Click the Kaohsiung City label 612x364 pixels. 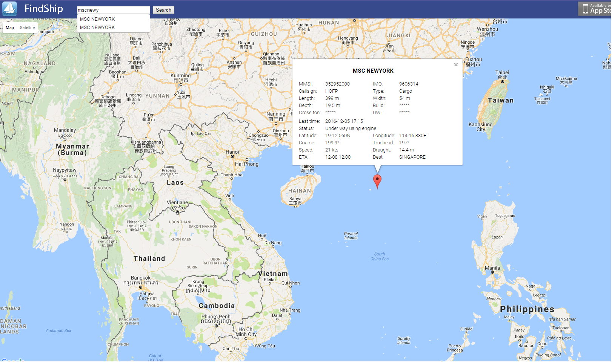pyautogui.click(x=480, y=127)
